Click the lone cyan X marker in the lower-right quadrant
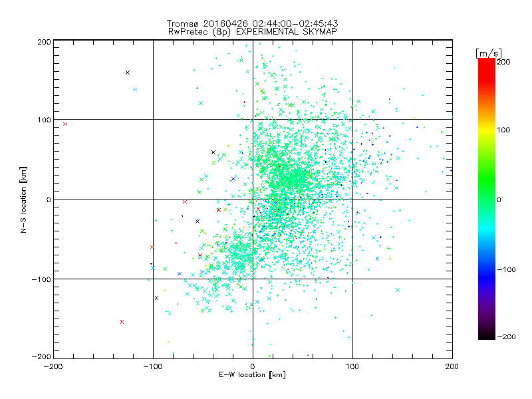 click(x=398, y=290)
